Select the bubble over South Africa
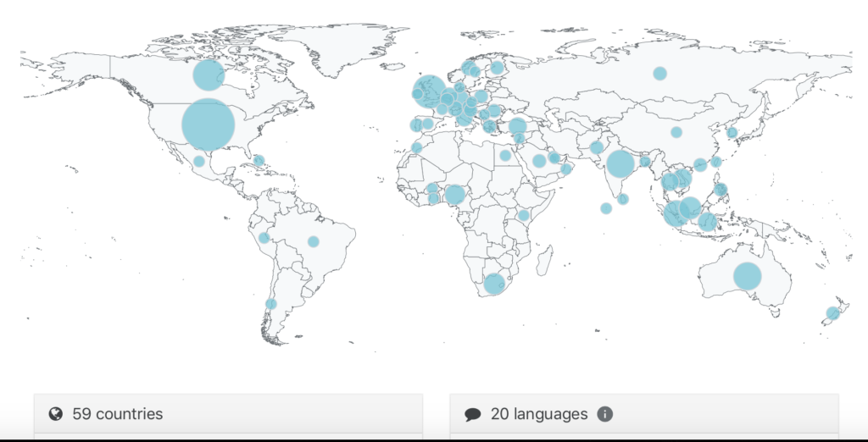868x442 pixels. (x=494, y=284)
